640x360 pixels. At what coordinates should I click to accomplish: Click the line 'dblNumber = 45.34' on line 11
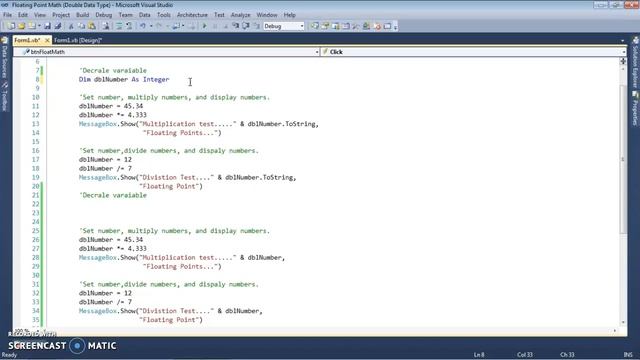[111, 106]
